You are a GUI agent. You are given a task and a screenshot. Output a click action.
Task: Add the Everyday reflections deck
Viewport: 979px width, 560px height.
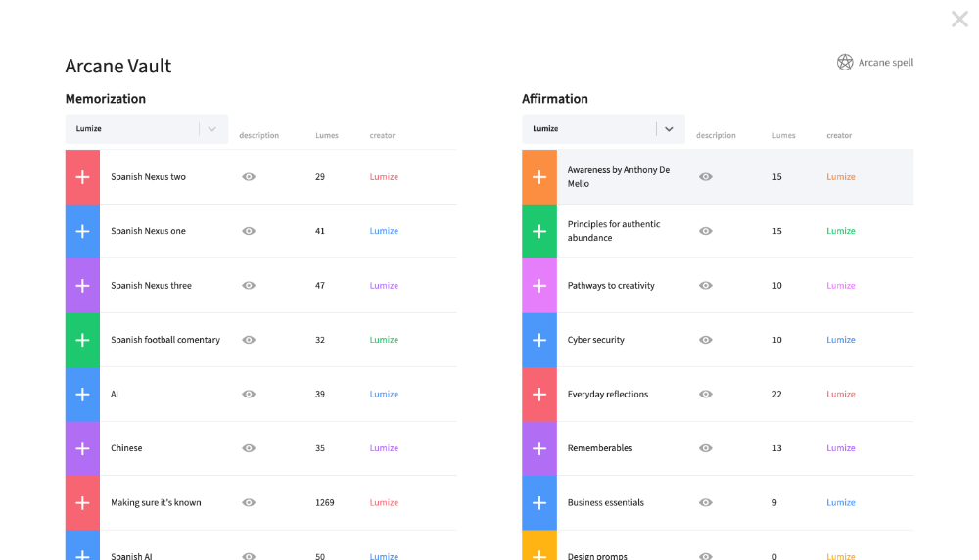click(x=539, y=394)
